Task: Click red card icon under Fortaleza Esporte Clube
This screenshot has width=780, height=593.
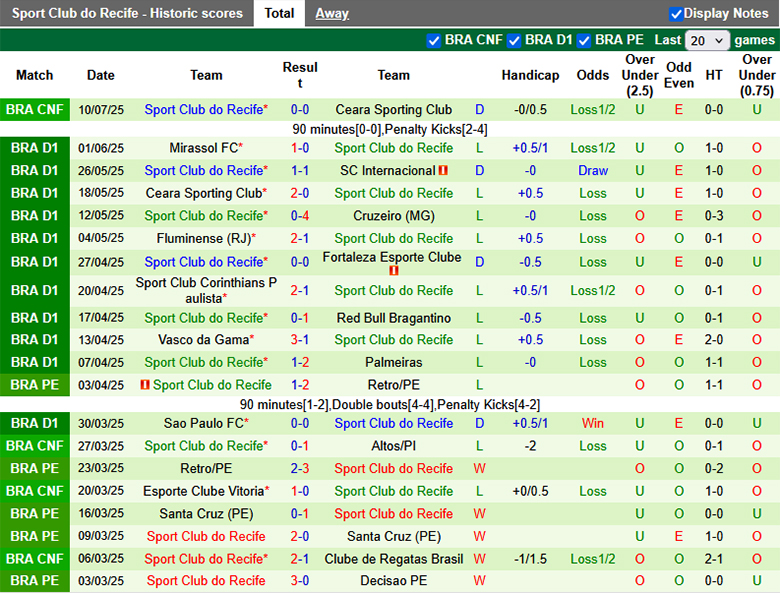Action: 393,271
